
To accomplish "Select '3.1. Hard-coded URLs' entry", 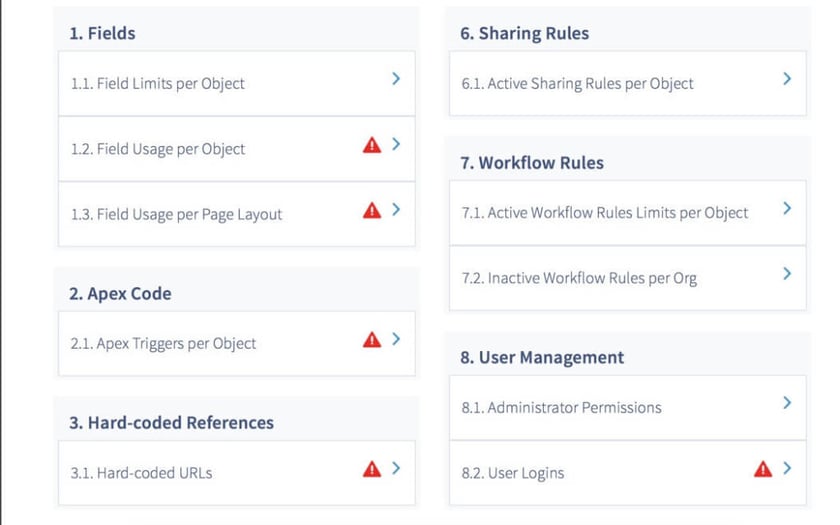I will pyautogui.click(x=237, y=473).
